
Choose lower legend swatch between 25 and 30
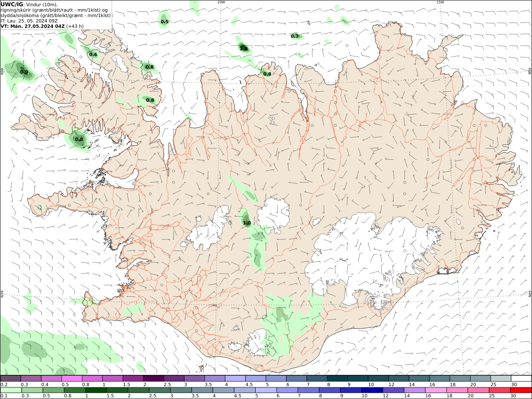pos(499,390)
